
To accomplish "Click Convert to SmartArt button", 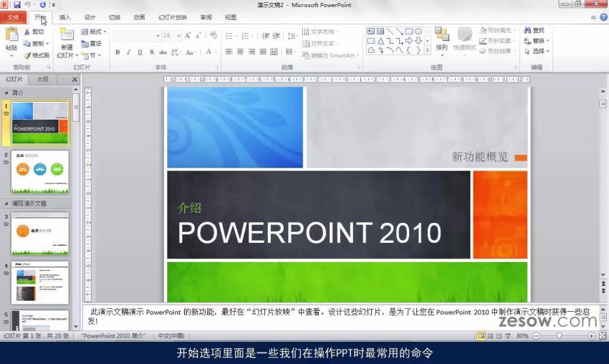I will tap(331, 56).
